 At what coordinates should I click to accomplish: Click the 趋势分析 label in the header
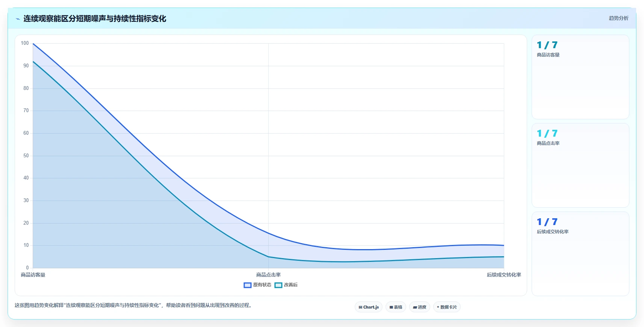[x=618, y=18]
